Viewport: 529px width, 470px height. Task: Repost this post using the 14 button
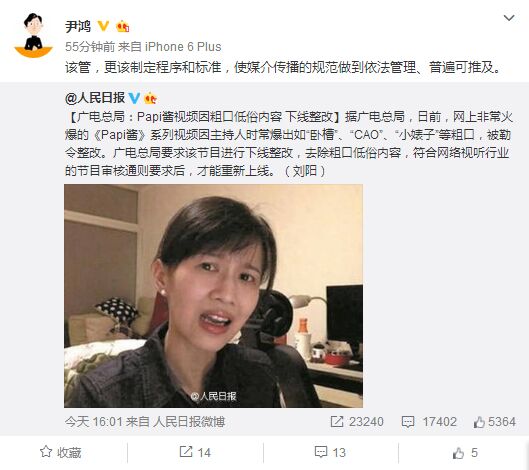(195, 452)
